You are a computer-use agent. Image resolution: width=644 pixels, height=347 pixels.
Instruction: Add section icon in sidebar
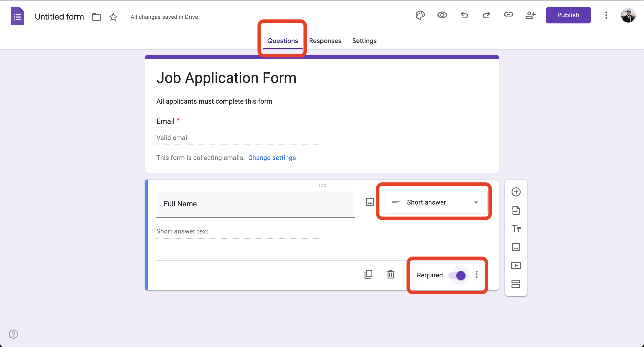[516, 284]
